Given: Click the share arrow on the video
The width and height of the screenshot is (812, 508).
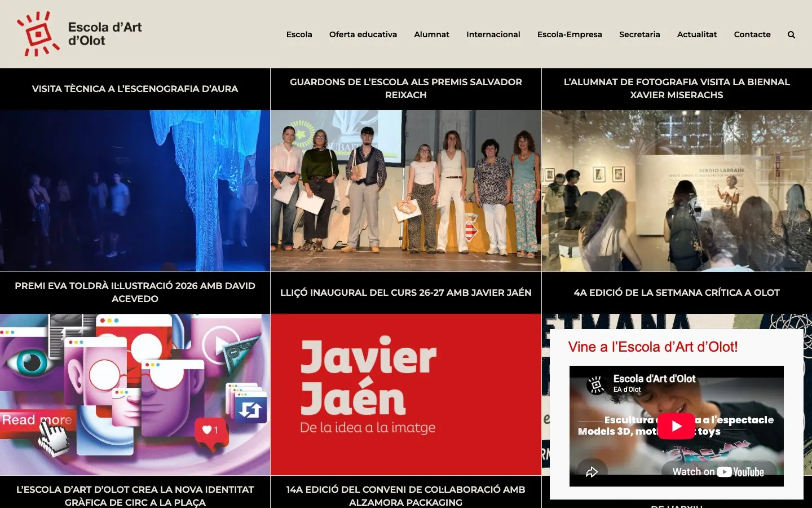Looking at the screenshot, I should [592, 472].
